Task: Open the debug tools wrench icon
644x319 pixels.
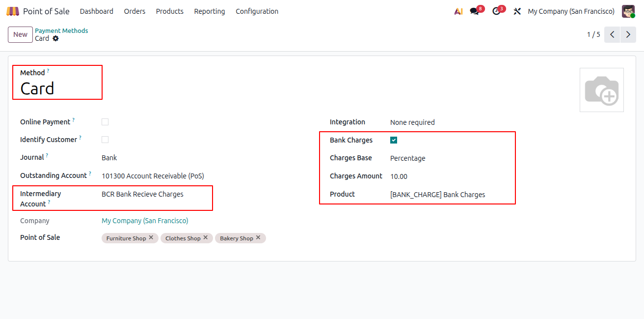Action: click(517, 11)
